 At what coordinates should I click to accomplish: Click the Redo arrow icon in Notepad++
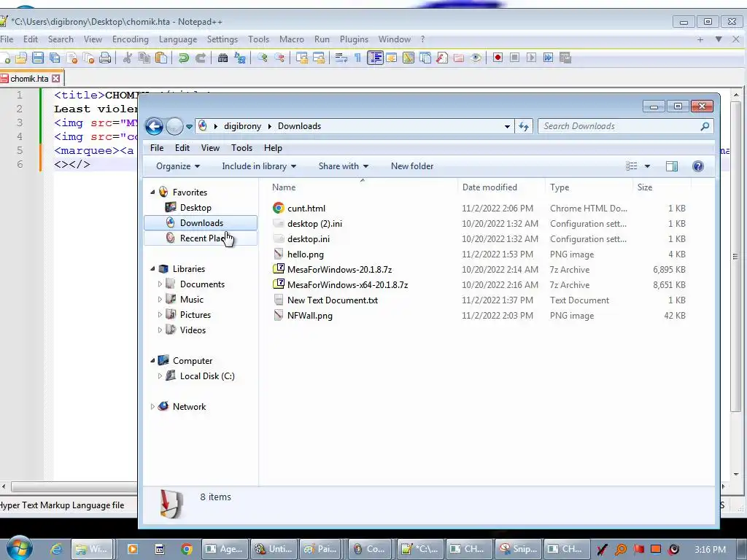pyautogui.click(x=201, y=58)
